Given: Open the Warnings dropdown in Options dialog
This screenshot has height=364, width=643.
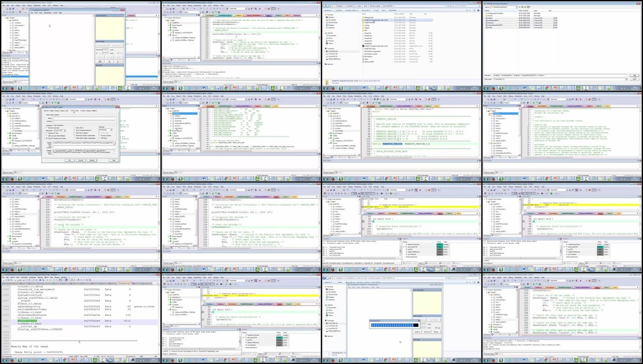Looking at the screenshot, I should coord(105,130).
